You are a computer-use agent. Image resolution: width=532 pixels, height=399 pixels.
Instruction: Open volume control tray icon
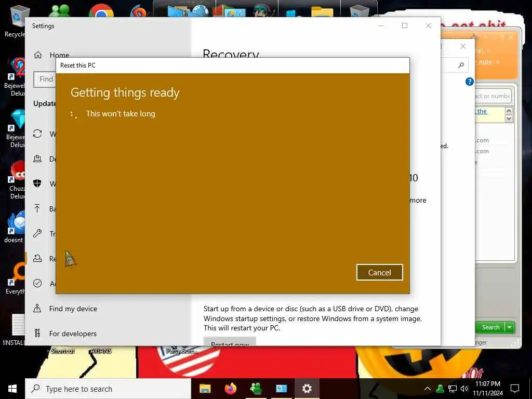(x=464, y=389)
